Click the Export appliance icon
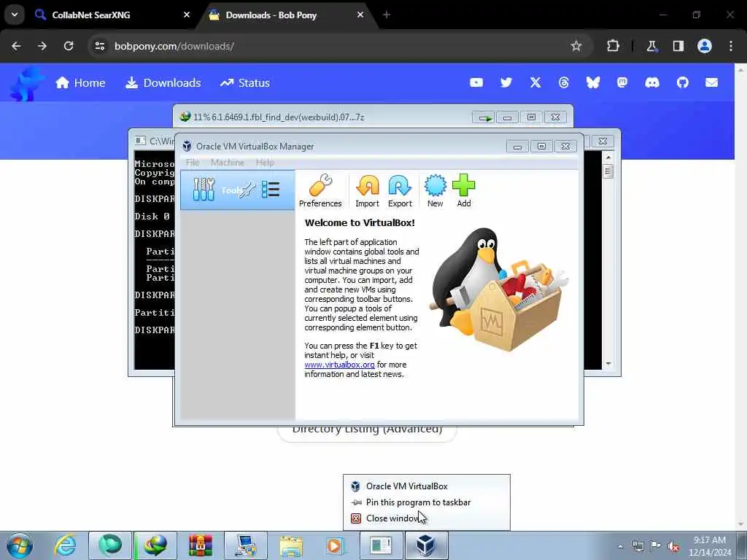The image size is (747, 560). [x=400, y=190]
